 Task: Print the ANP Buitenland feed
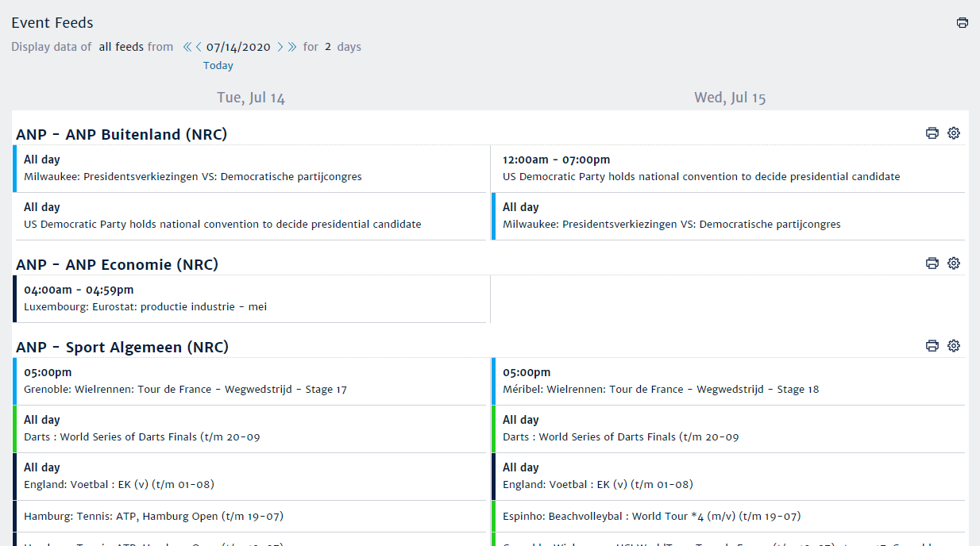tap(932, 133)
